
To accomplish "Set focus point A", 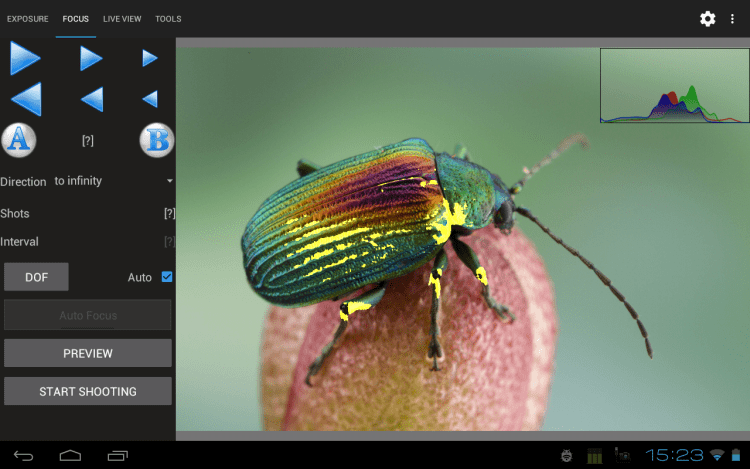I will click(x=18, y=140).
